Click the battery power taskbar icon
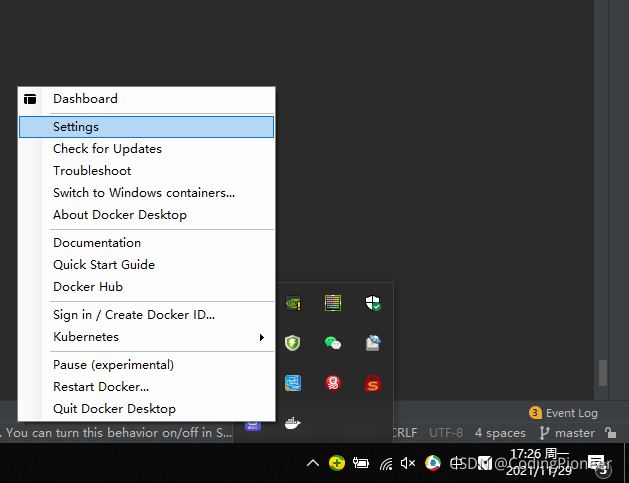The height and width of the screenshot is (483, 629). coord(361,463)
